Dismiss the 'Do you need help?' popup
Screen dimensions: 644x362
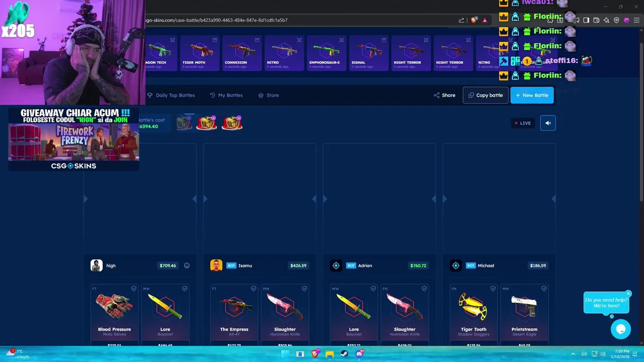(628, 294)
